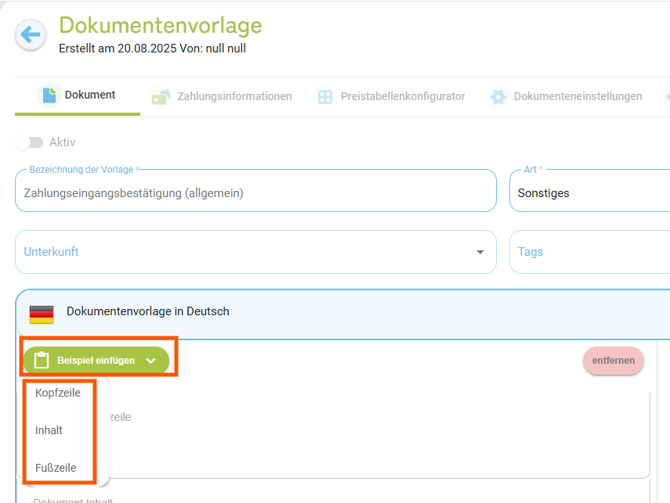Click into the Tags input field
Viewport: 670px width, 503px height.
click(x=590, y=252)
